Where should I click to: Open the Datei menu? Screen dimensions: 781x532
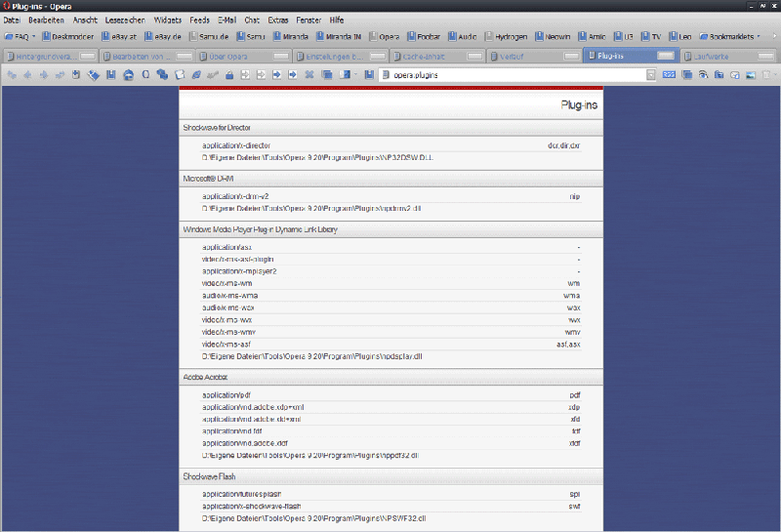click(x=12, y=20)
